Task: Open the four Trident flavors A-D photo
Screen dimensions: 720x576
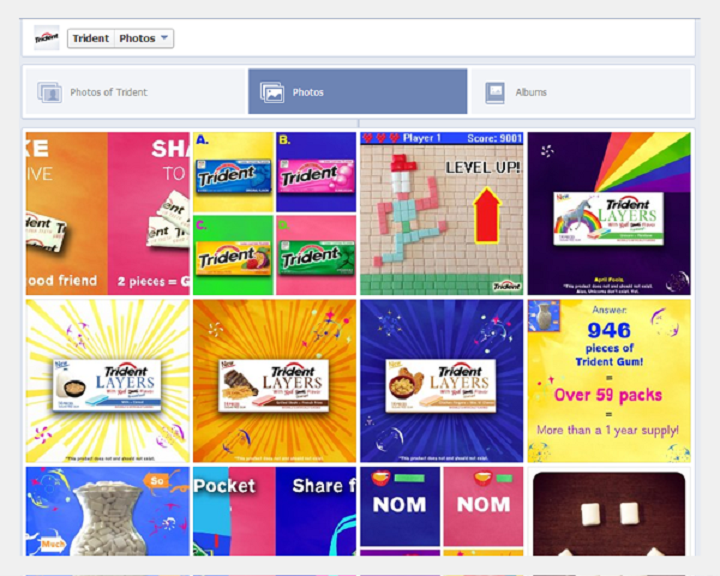Action: (275, 214)
